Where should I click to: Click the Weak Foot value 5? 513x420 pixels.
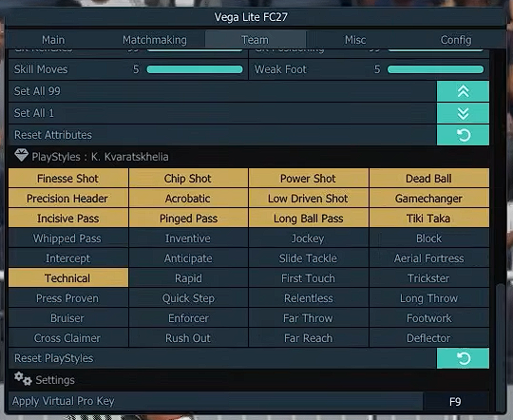(x=377, y=69)
